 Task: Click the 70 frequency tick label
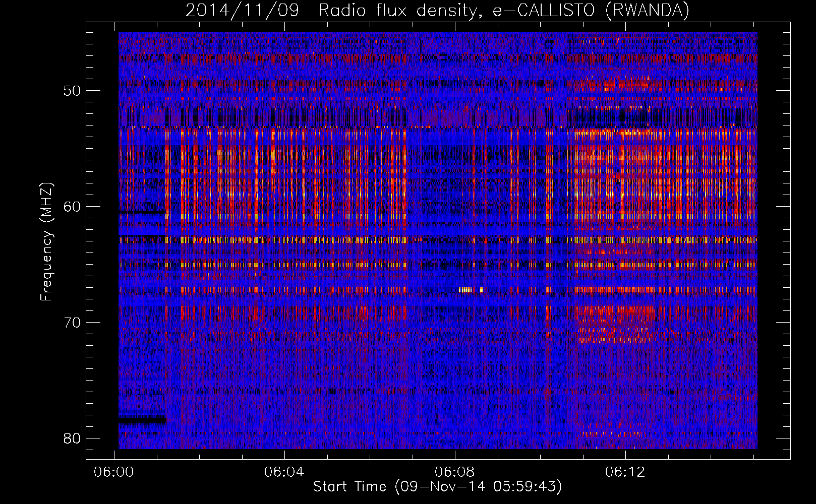72,323
